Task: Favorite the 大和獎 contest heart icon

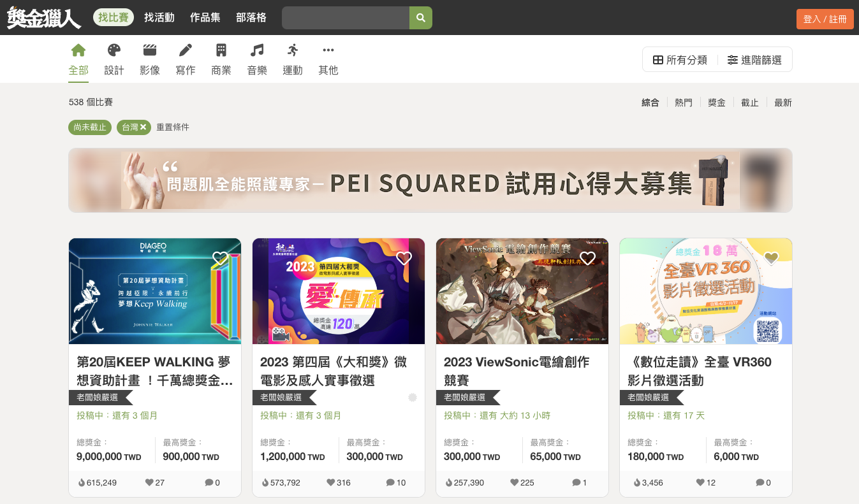Action: pos(404,258)
